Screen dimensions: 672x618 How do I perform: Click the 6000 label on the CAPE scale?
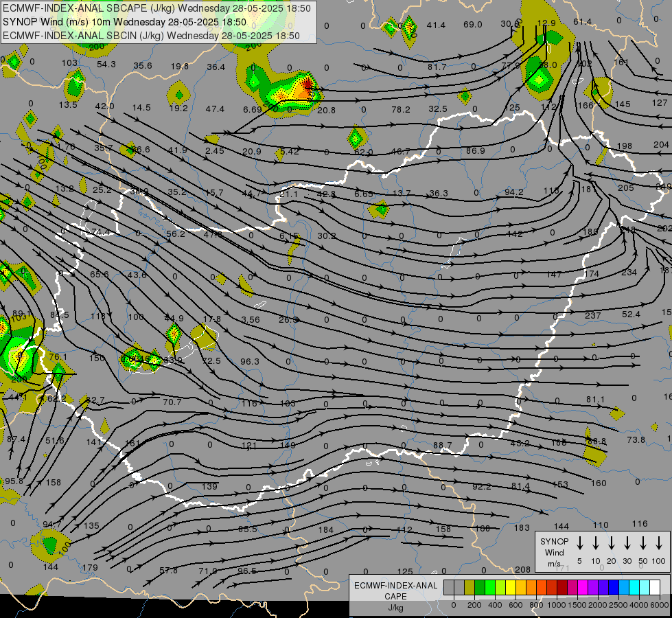[660, 605]
